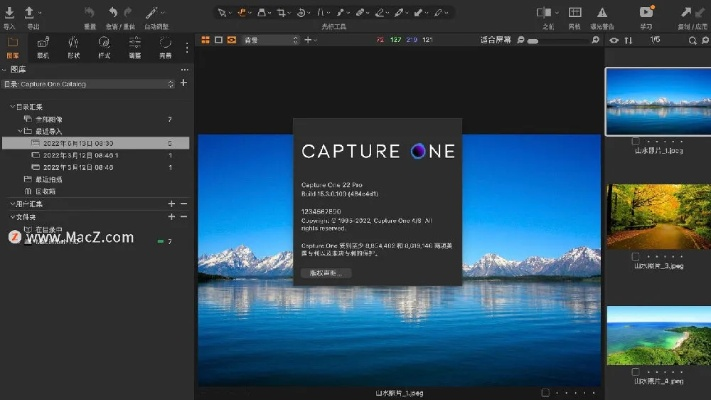Screen dimensions: 711x400
Task: Collapse the 目录汇集 tree section
Action: pos(13,106)
